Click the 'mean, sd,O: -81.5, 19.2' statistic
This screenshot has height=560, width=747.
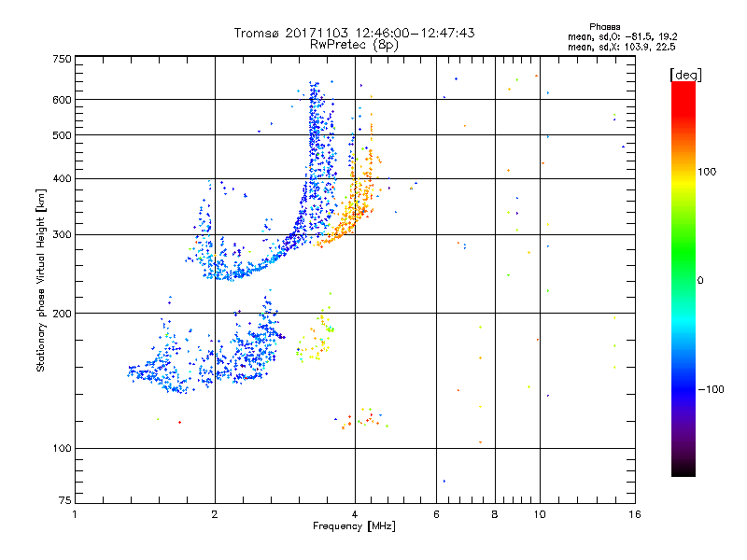tap(622, 36)
